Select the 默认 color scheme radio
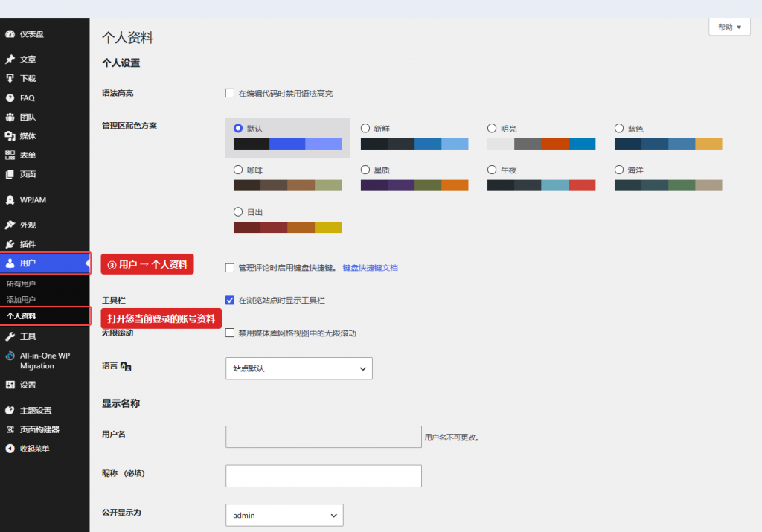 pos(238,128)
